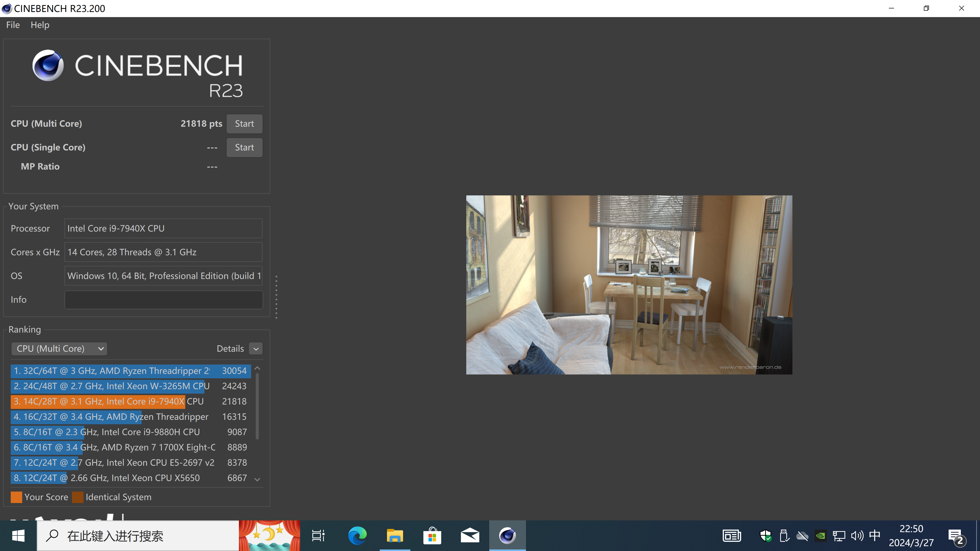
Task: Open the Mail app from the taskbar
Action: pos(470,536)
